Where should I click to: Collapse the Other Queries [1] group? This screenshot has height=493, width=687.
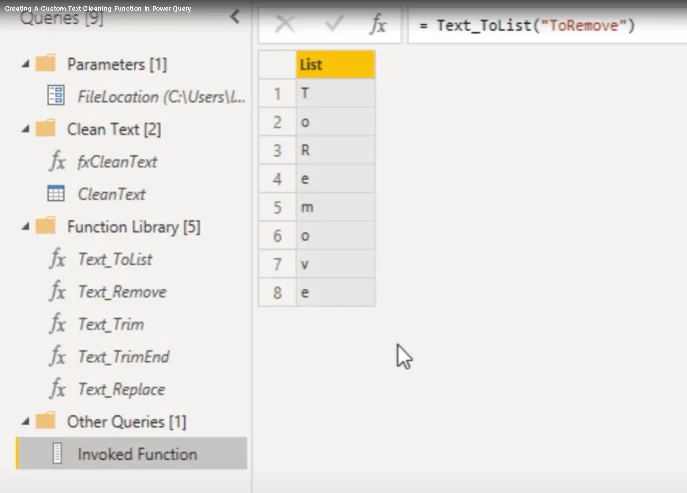pyautogui.click(x=25, y=422)
